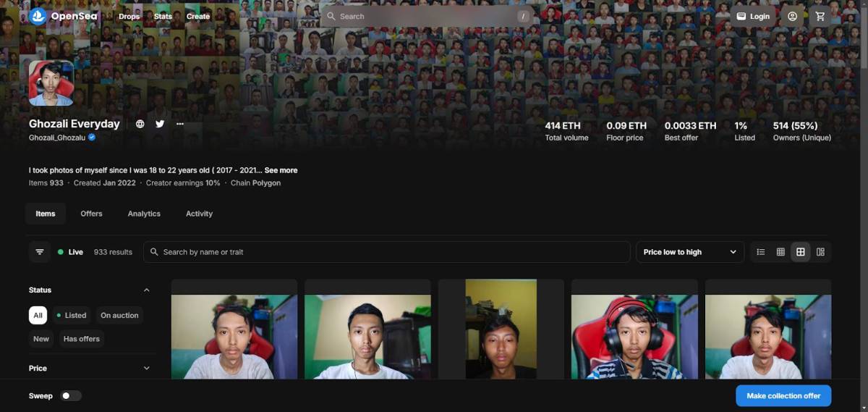The height and width of the screenshot is (412, 868).
Task: Collapse the Status filter section
Action: pos(146,290)
